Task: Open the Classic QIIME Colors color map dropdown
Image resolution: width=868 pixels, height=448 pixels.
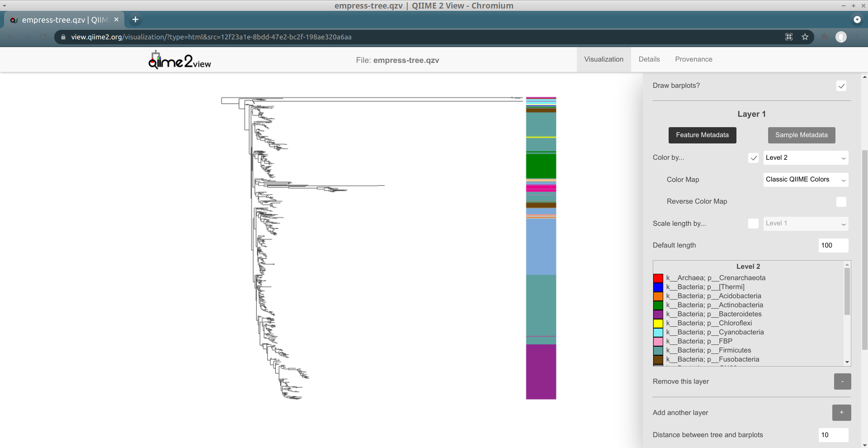Action: 805,180
